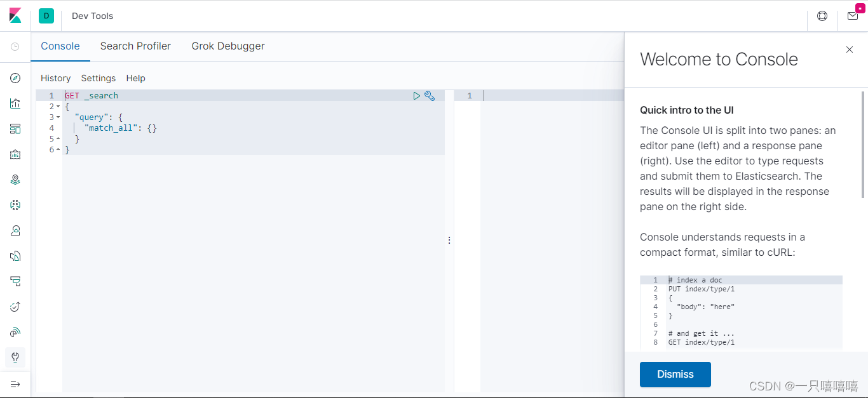Click in the response pane line 1
Image resolution: width=868 pixels, height=398 pixels.
point(553,96)
